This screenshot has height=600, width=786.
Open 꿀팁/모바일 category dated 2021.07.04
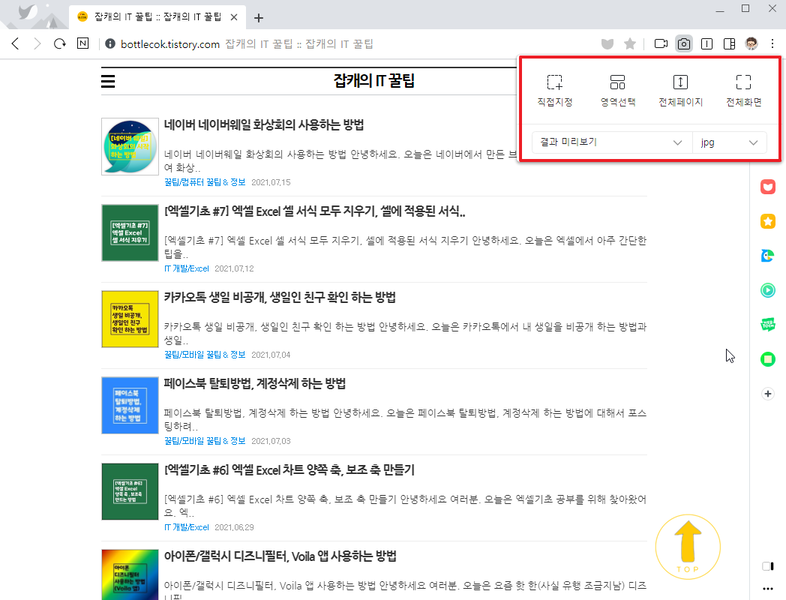[205, 355]
